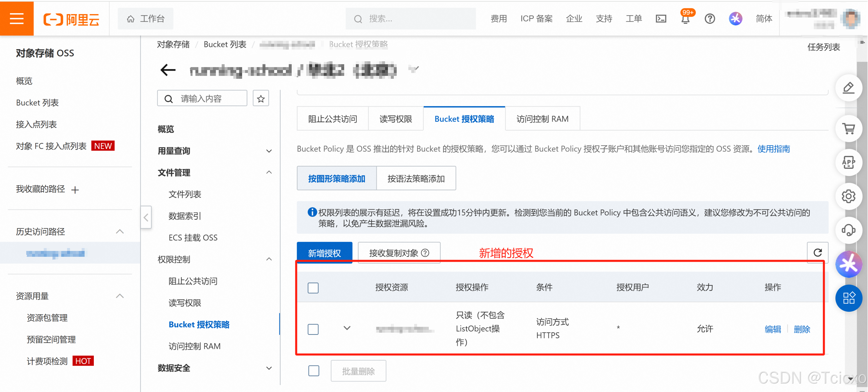The height and width of the screenshot is (392, 868).
Task: Select the 按语法策略添加 tab
Action: coord(416,179)
